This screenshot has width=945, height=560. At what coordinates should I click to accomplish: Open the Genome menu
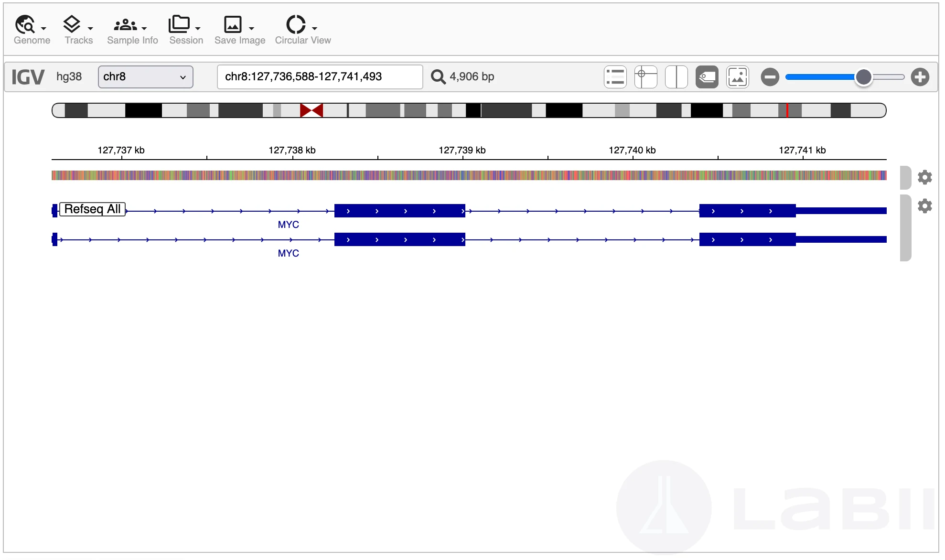click(x=32, y=30)
